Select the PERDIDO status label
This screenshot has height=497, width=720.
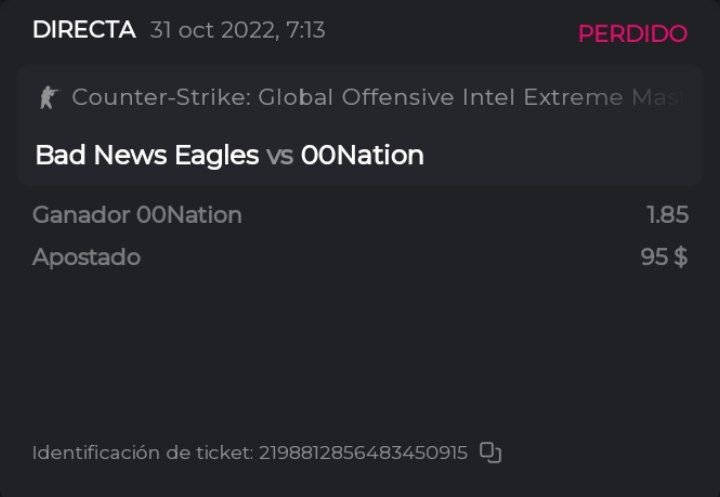click(632, 33)
